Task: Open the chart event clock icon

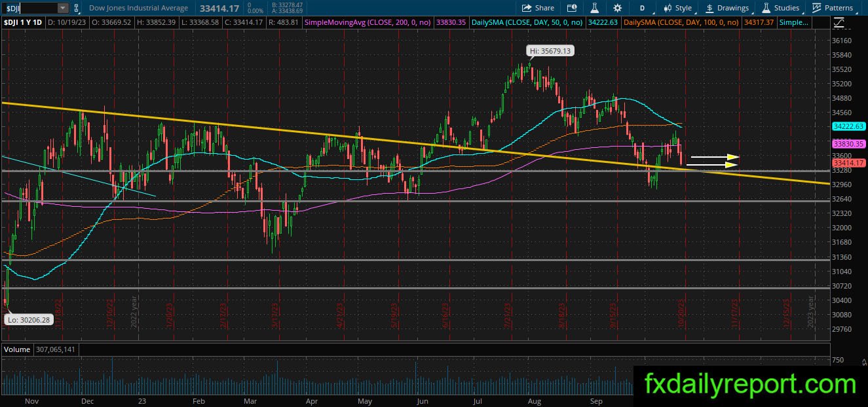Action: click(572, 8)
